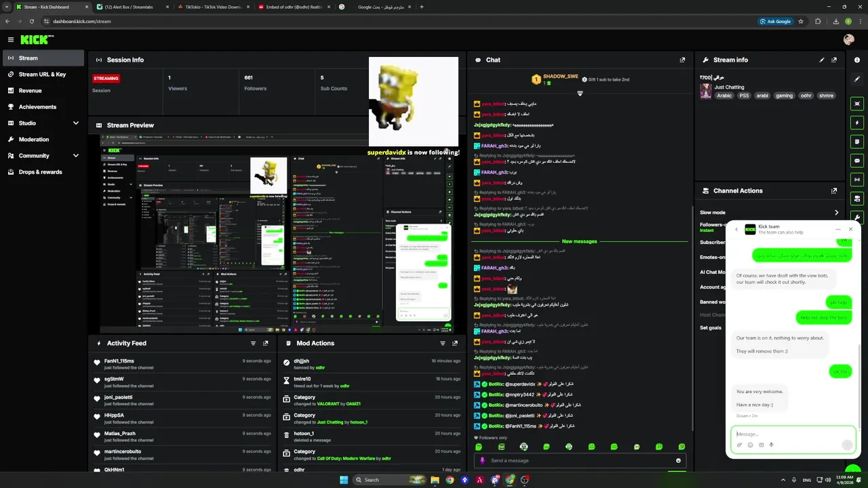This screenshot has height=488, width=868.
Task: Open a new browser tab
Action: coord(422,7)
